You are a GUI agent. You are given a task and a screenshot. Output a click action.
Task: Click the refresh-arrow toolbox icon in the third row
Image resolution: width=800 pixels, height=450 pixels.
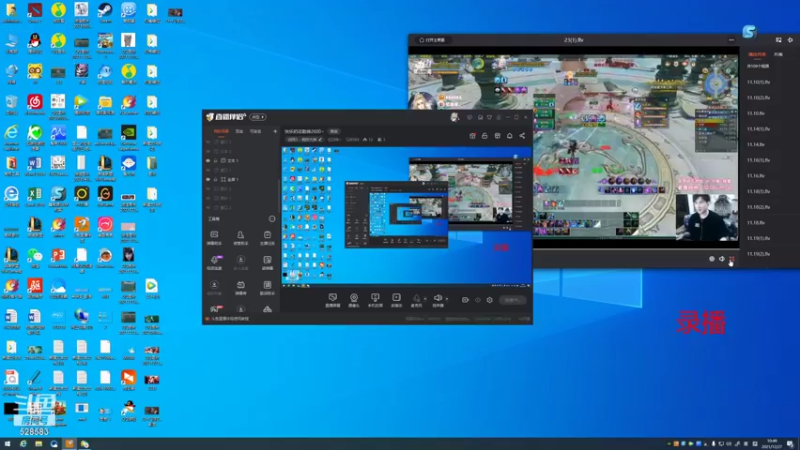click(x=240, y=285)
